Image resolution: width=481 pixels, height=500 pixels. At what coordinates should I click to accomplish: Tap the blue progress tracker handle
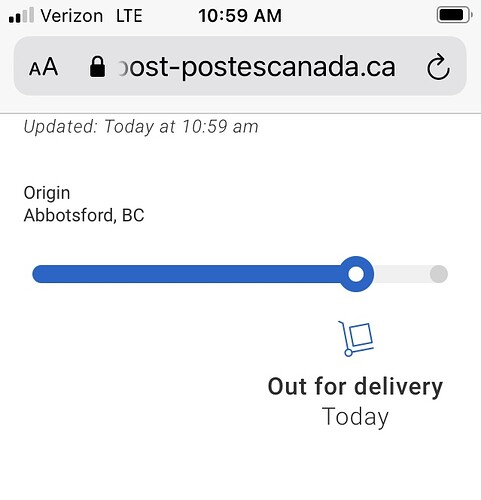click(356, 274)
